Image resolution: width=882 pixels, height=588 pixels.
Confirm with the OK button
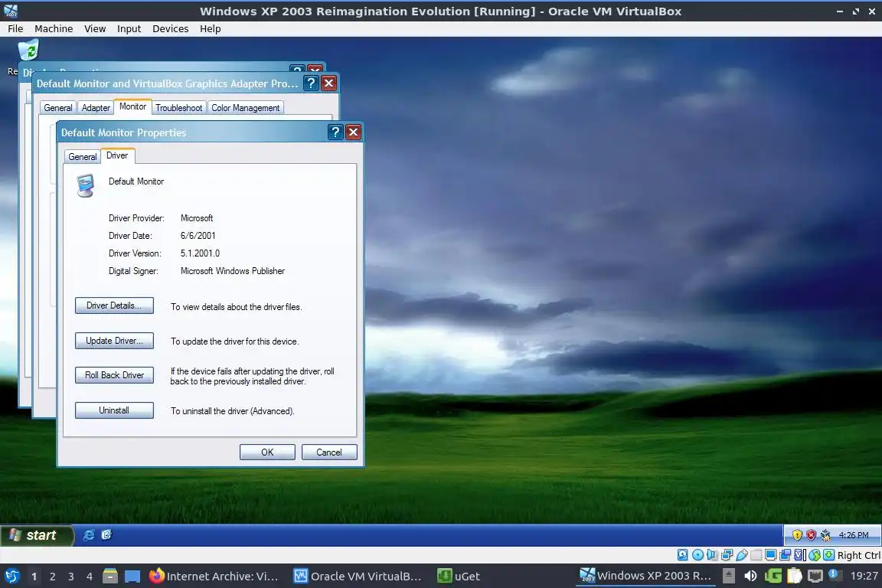pyautogui.click(x=267, y=452)
